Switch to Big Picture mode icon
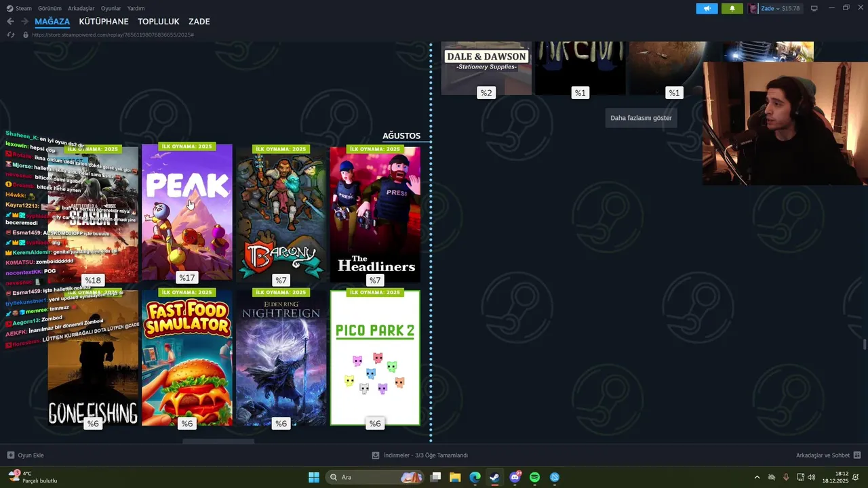This screenshot has width=868, height=488. (814, 8)
